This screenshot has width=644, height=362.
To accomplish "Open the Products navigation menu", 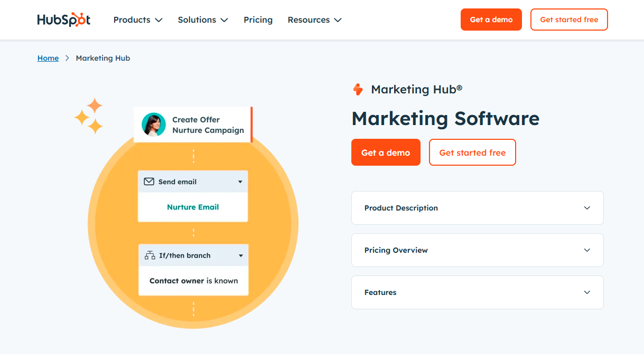I will (138, 20).
